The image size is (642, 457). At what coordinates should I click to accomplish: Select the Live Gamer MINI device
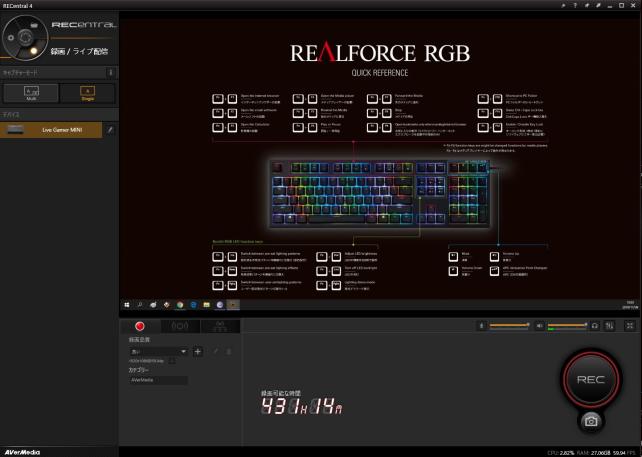pos(51,130)
